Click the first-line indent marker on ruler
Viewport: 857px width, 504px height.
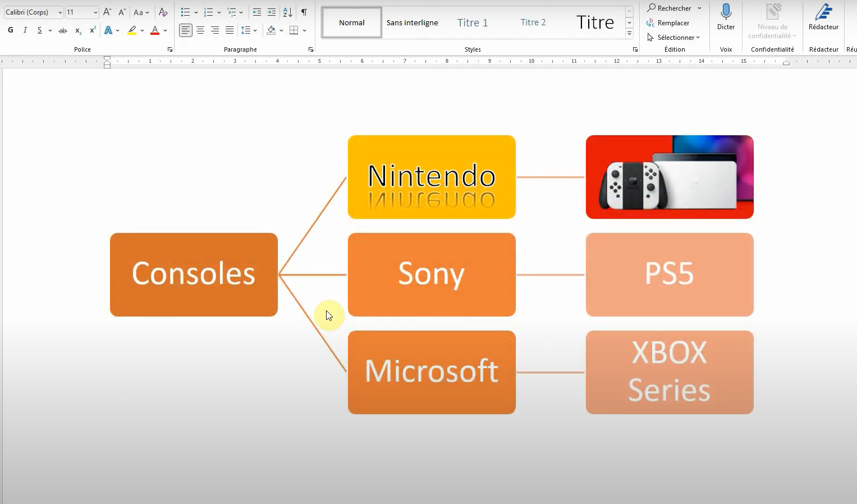[x=107, y=59]
